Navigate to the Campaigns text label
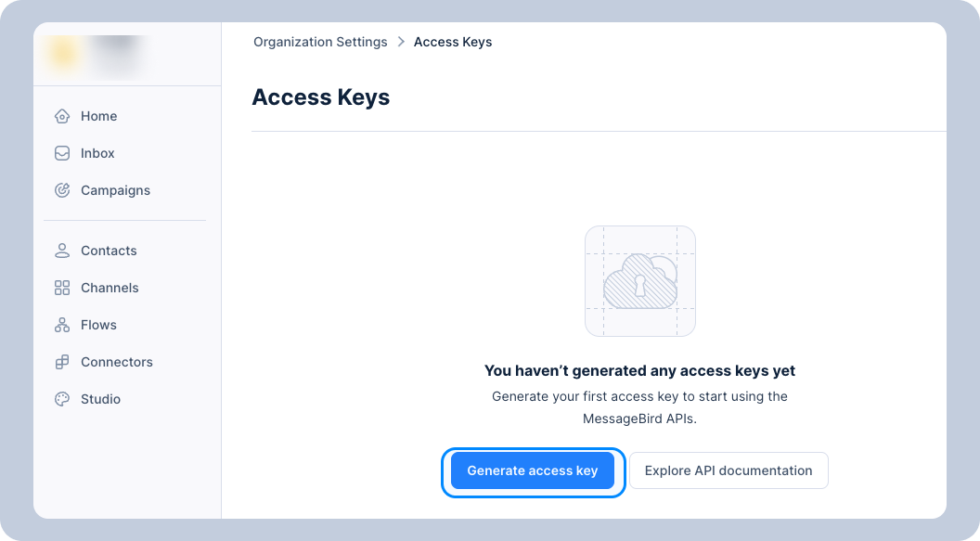The height and width of the screenshot is (541, 980). (x=115, y=190)
